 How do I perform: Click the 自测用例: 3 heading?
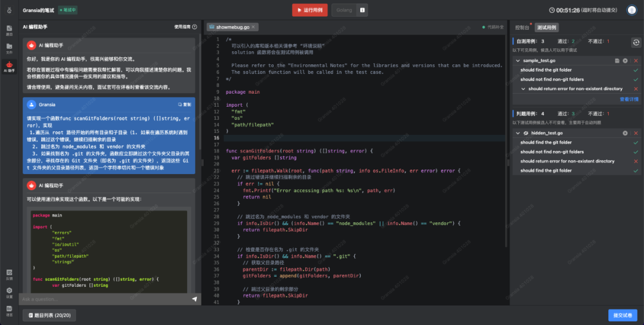click(x=530, y=42)
